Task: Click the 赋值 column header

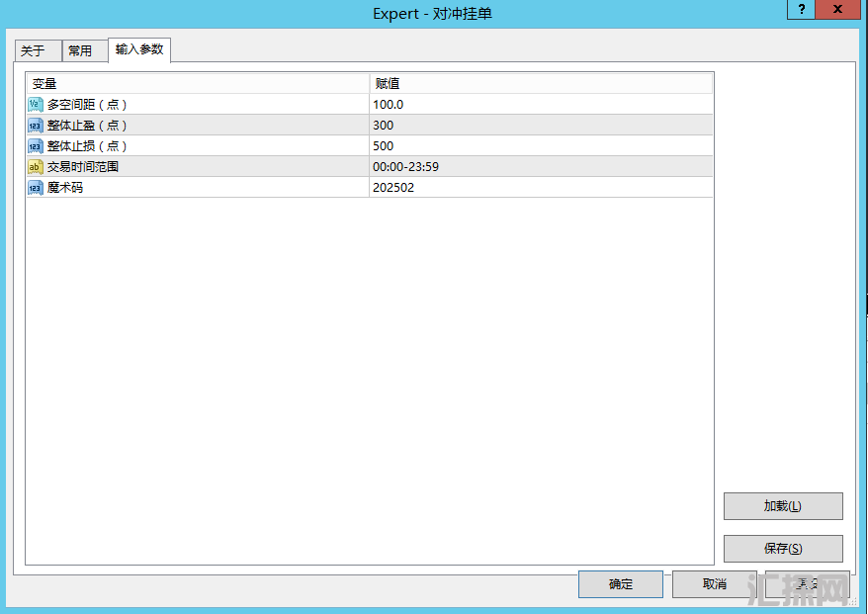Action: [x=540, y=84]
